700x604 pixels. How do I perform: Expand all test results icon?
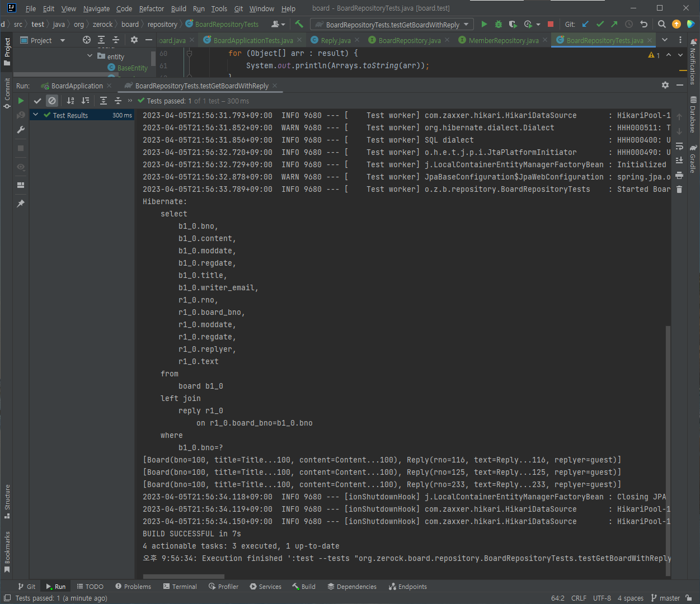click(103, 101)
